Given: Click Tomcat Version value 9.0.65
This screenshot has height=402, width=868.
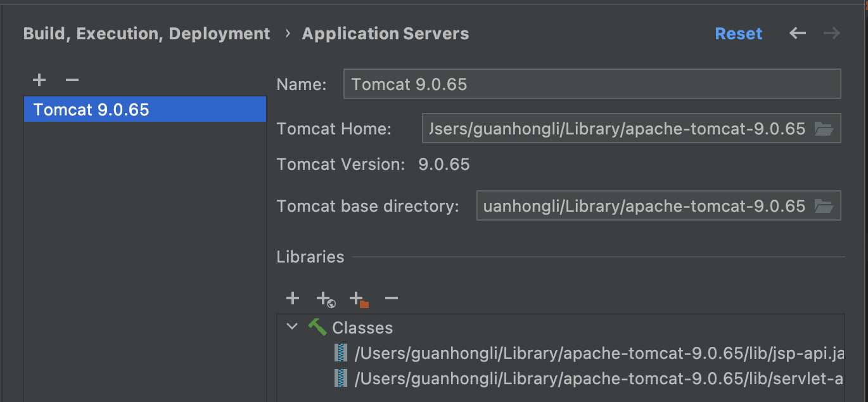Looking at the screenshot, I should pyautogui.click(x=444, y=165).
